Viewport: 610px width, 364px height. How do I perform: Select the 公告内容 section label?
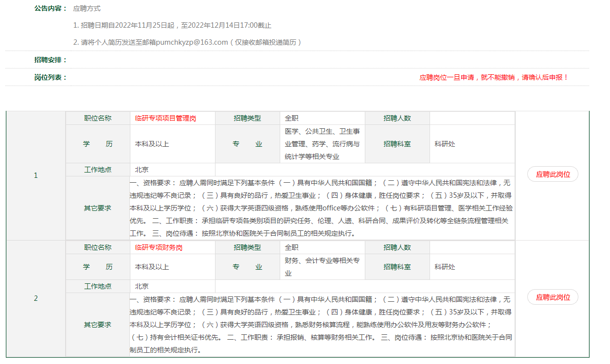(50, 9)
